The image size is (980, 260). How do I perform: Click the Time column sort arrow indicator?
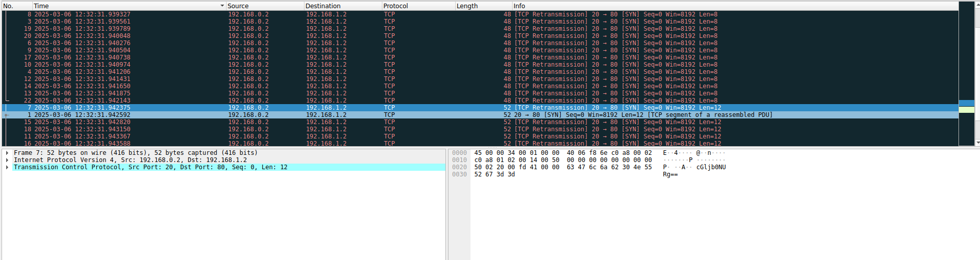click(222, 6)
